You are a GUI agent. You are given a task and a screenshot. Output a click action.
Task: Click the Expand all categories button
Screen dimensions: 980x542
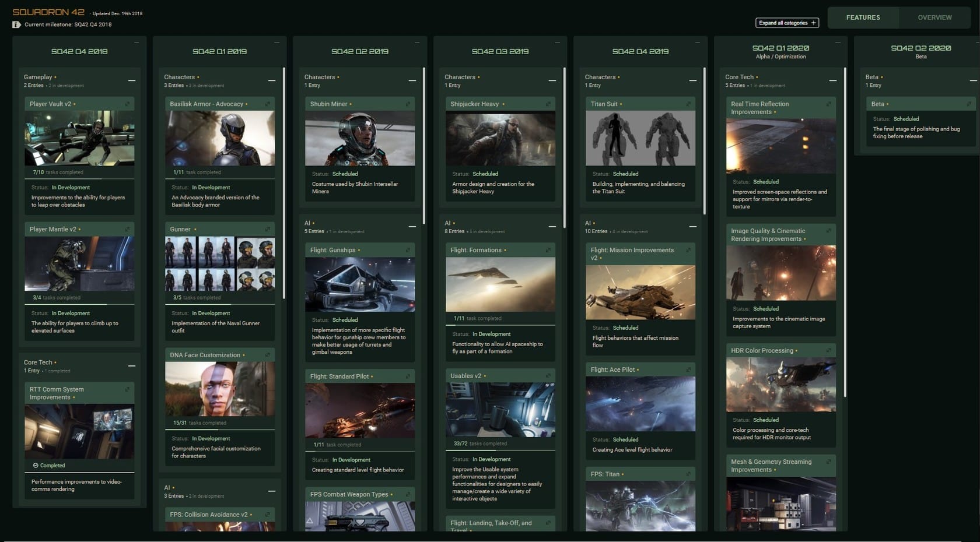787,23
